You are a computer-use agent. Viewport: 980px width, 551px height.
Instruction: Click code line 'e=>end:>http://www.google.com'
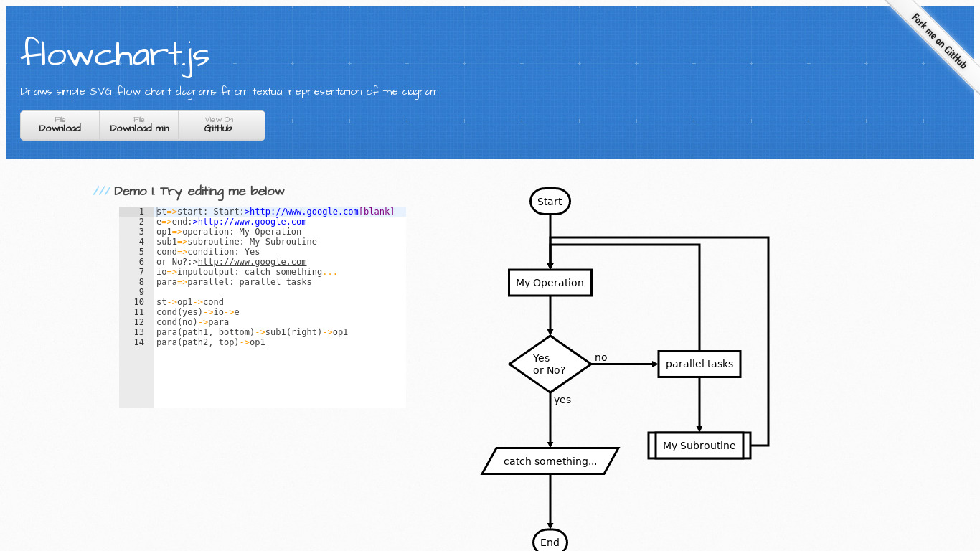pos(232,222)
